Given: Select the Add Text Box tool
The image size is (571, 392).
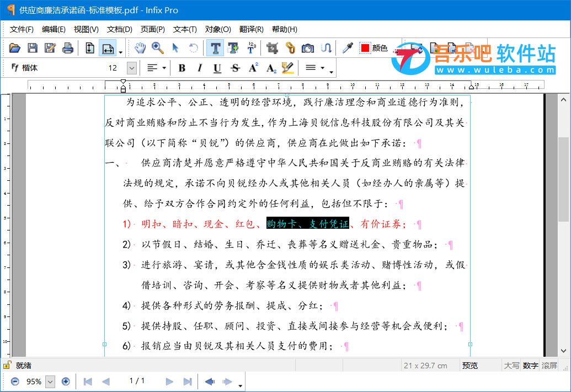Looking at the screenshot, I should tap(233, 48).
